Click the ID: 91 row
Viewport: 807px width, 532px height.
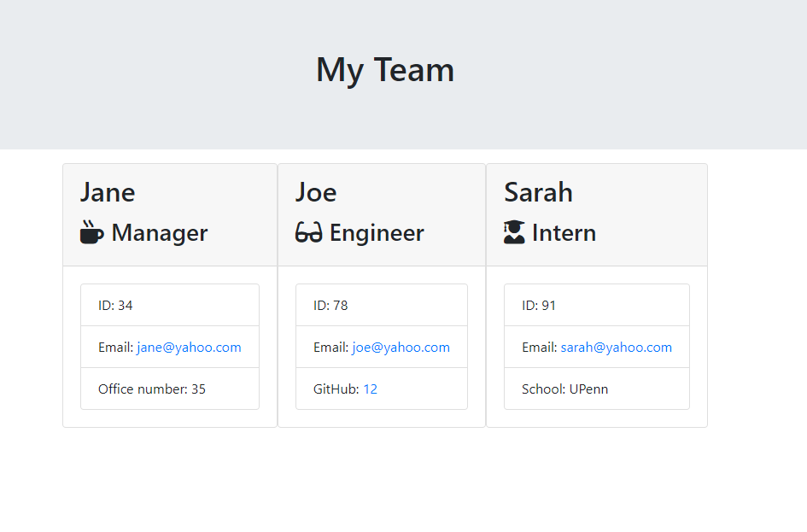[x=597, y=305]
